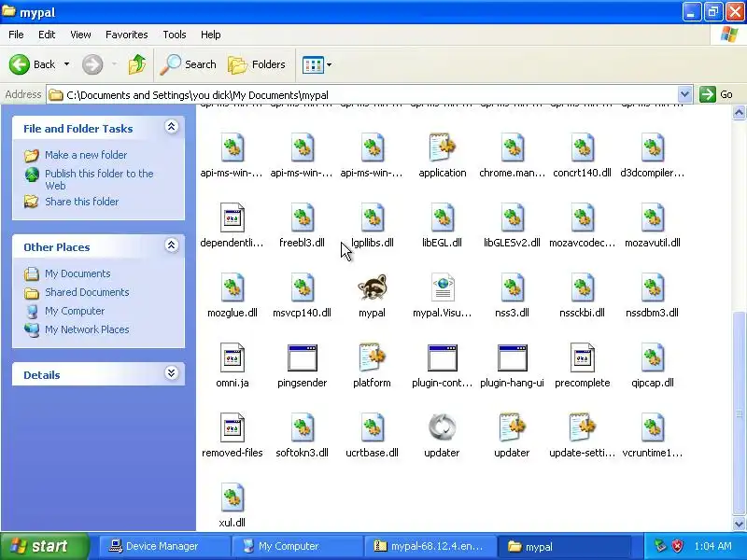Click the vertical scrollbar up arrow
Screen dimensions: 747x560
pos(739,113)
